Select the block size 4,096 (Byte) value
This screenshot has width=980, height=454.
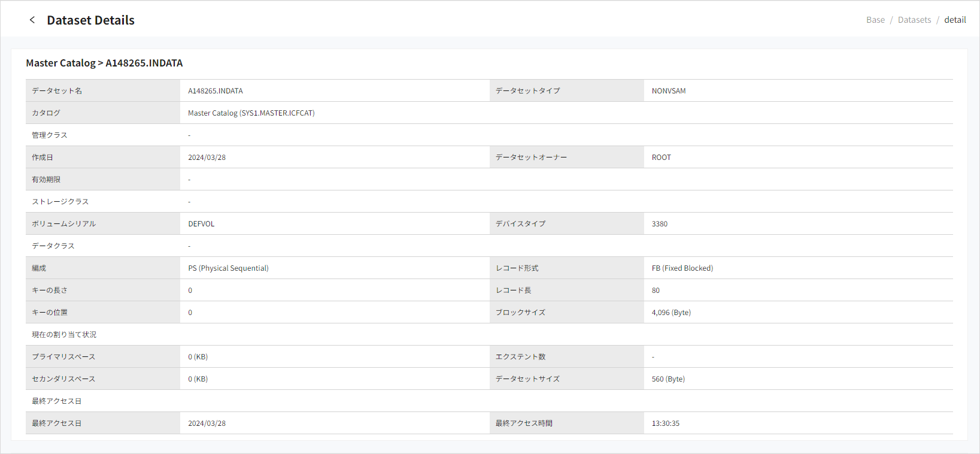tap(671, 313)
